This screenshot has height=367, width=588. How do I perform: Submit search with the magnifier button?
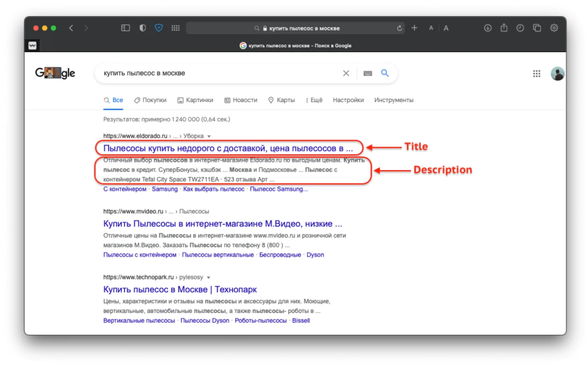[x=385, y=73]
